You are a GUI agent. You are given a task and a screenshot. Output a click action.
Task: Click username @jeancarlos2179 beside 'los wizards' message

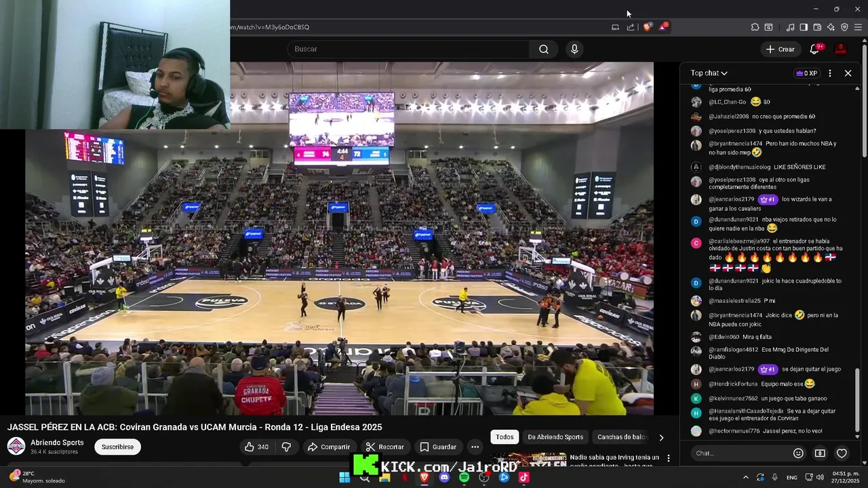click(731, 199)
